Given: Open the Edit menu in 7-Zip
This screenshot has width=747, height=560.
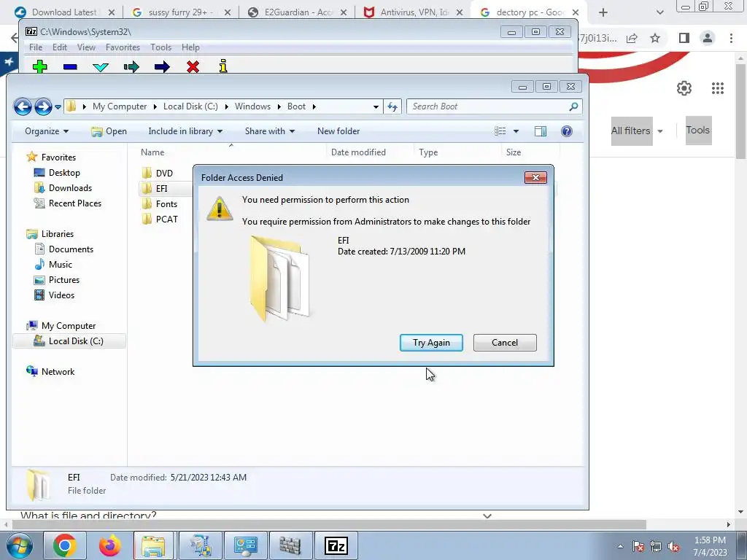Looking at the screenshot, I should point(60,47).
